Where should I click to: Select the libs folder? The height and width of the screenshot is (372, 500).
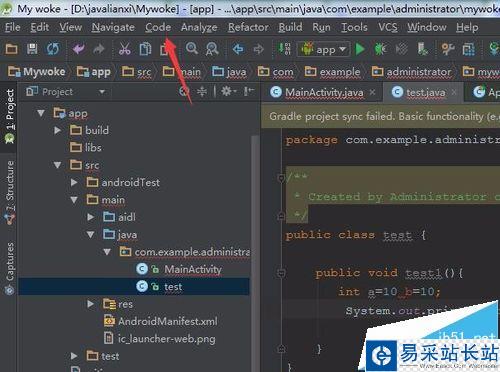pos(86,147)
